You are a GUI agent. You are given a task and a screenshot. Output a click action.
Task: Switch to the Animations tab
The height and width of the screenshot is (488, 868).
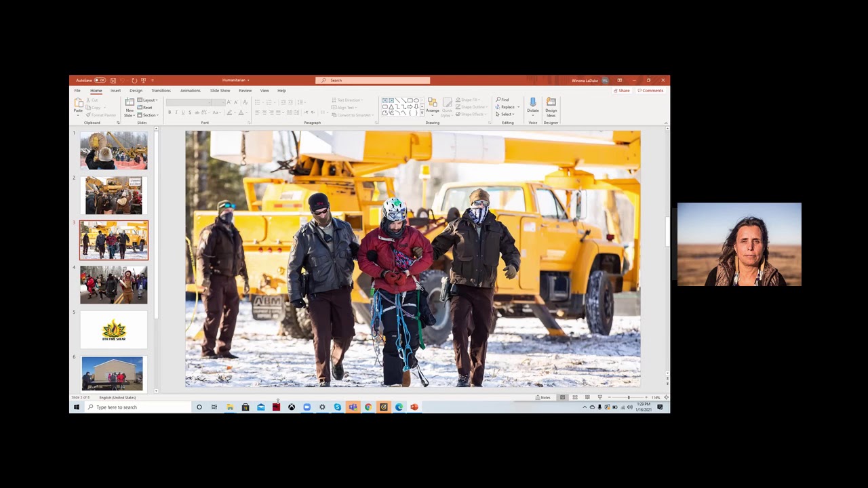point(190,91)
